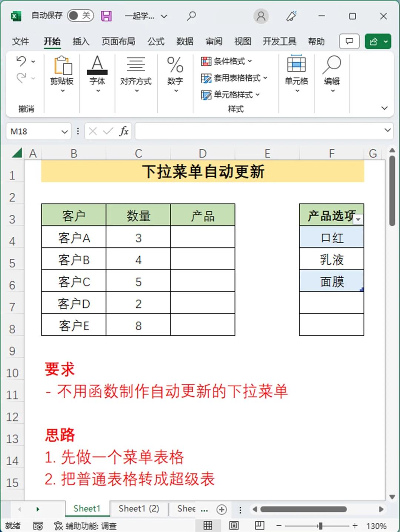Switch to Page Break Preview icon
Image resolution: width=400 pixels, height=532 pixels.
point(260,525)
